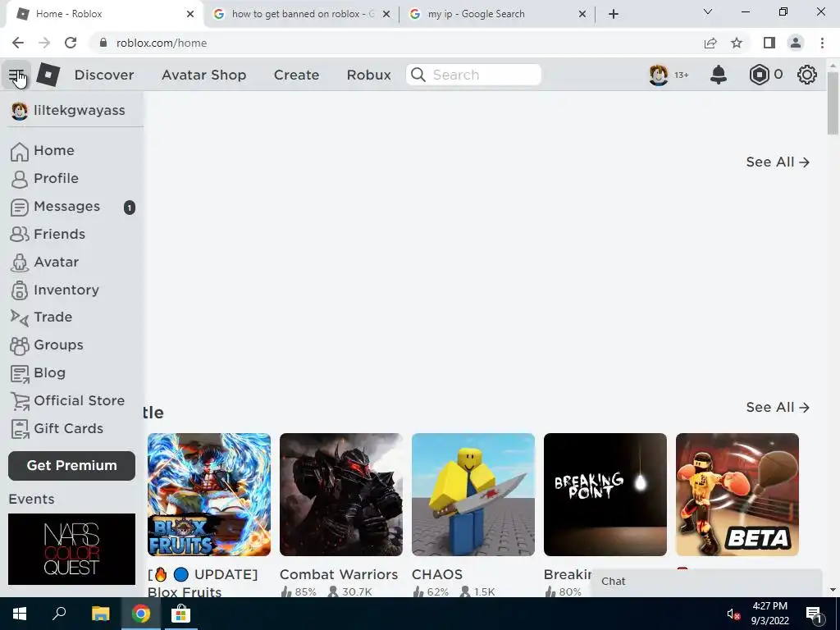Click the Official Store cart icon
Screen dimensions: 840x630
pos(20,401)
